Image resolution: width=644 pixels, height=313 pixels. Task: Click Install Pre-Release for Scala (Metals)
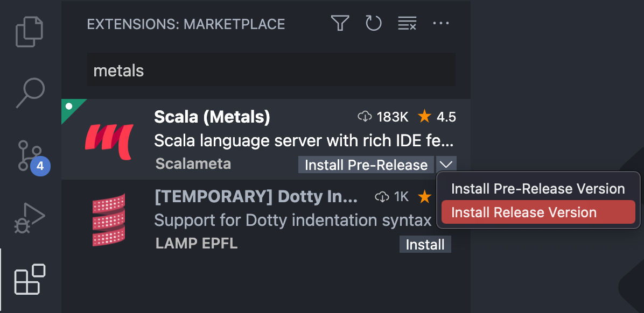coord(366,165)
